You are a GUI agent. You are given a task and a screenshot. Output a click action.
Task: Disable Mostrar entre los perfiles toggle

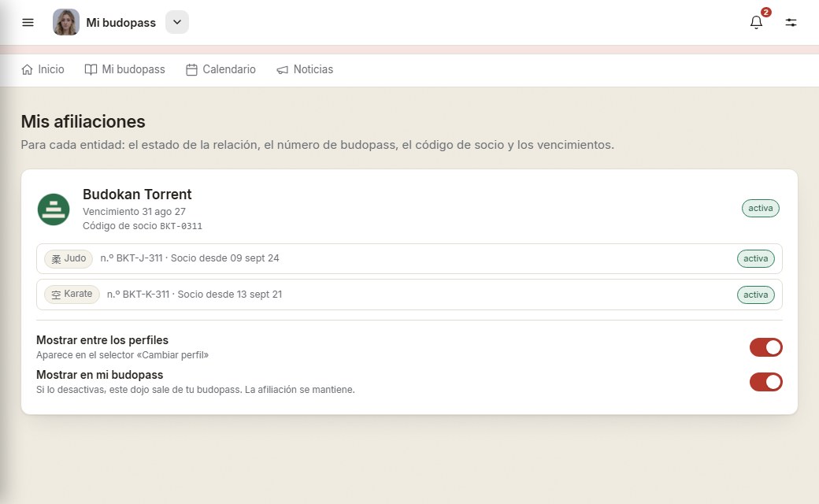point(765,347)
